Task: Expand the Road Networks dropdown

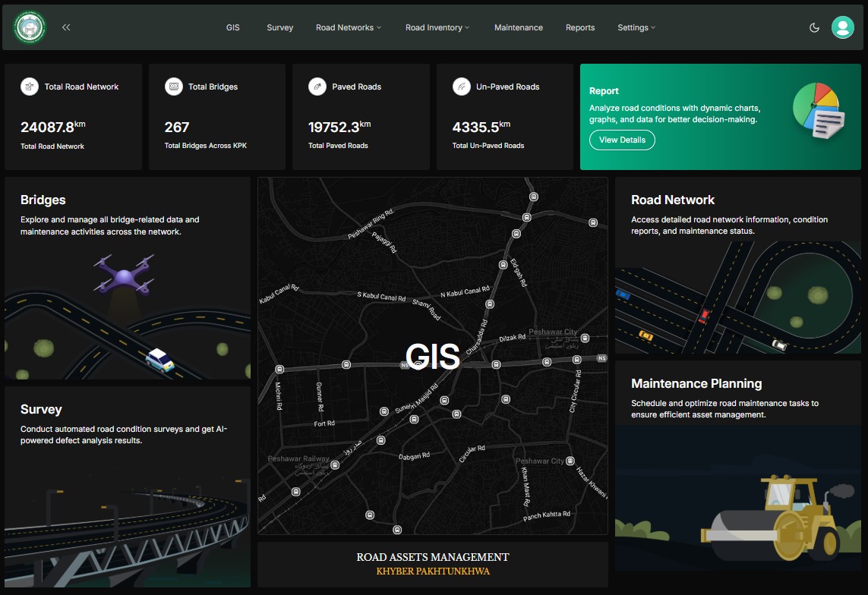Action: [349, 27]
